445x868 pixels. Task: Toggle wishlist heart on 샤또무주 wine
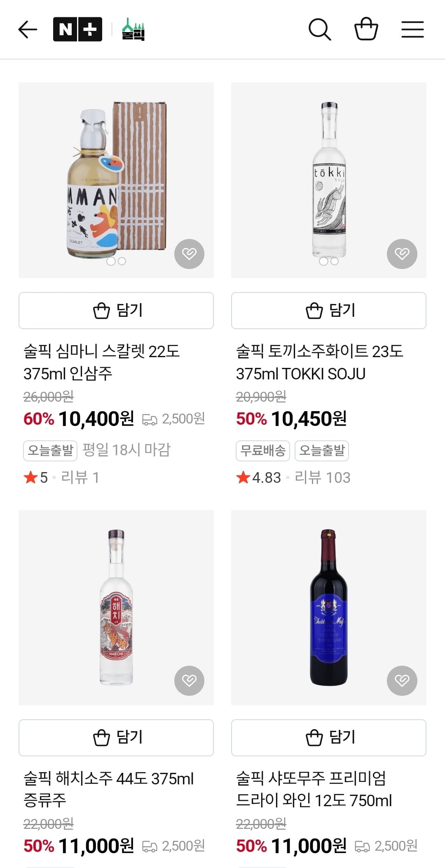[402, 681]
